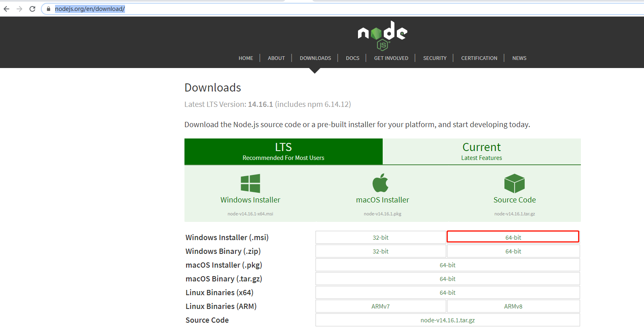This screenshot has height=330, width=644.
Task: Open the DOWNLOADS nav item
Action: tap(315, 58)
